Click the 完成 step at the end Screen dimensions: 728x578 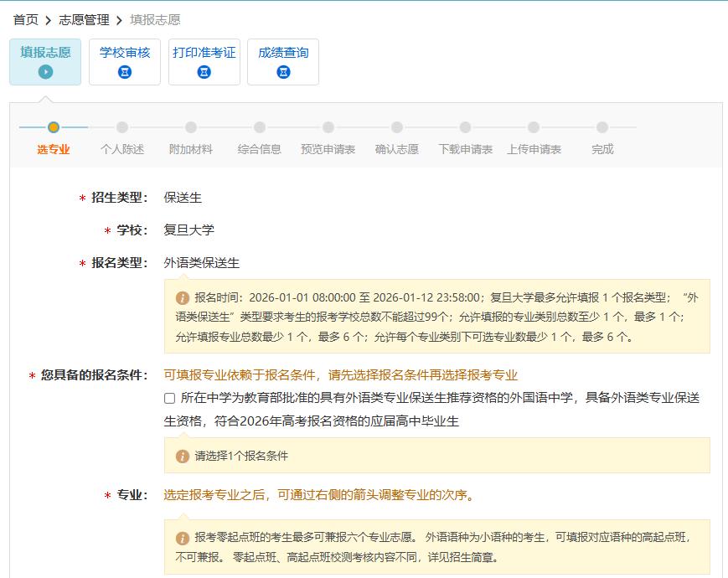[x=602, y=128]
